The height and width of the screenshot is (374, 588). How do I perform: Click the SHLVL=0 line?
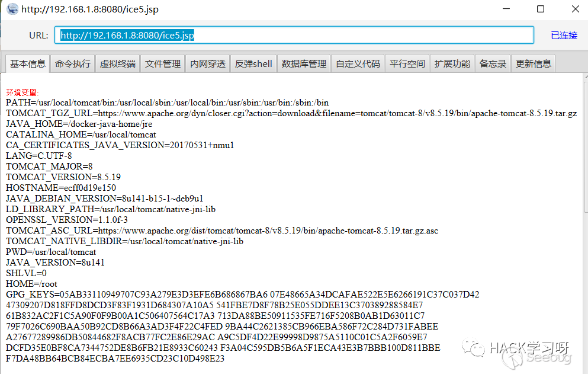[26, 273]
